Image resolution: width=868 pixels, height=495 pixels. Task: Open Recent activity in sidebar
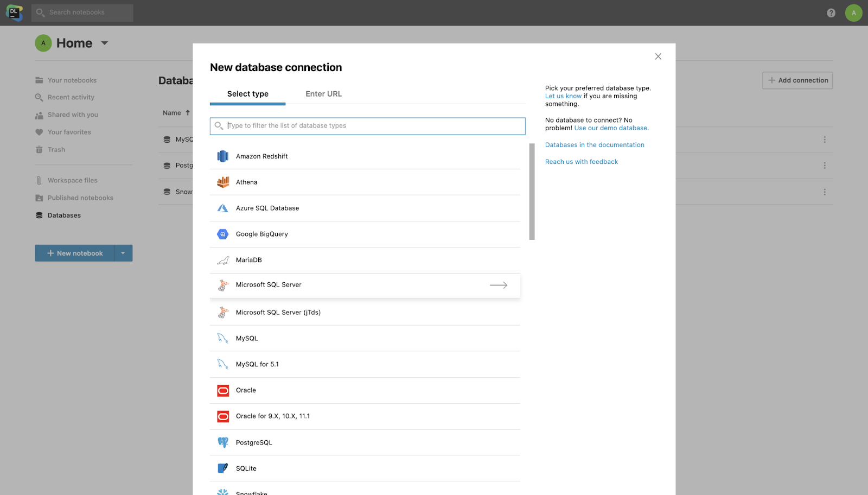(65, 98)
